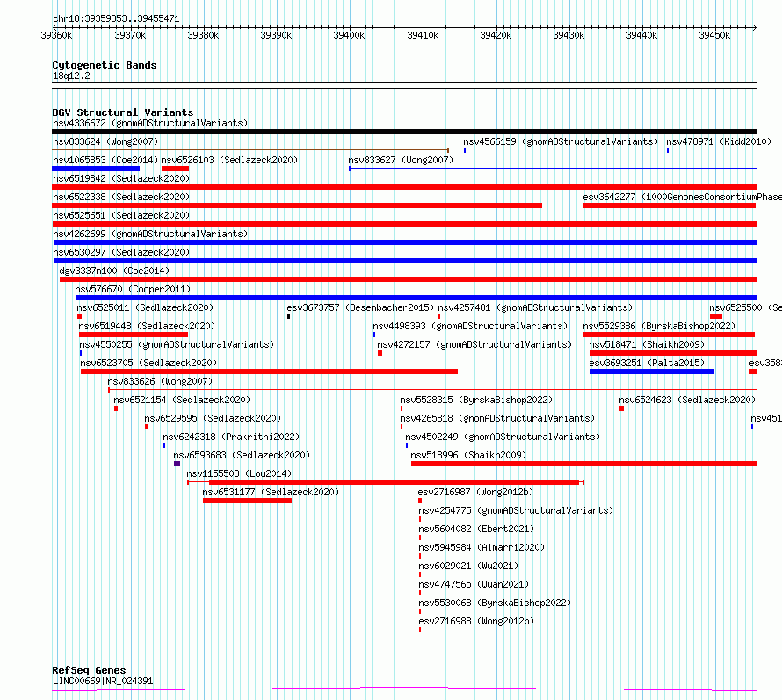This screenshot has width=782, height=700.
Task: Click the nsv833627 (Wong2007) label
Action: [401, 160]
